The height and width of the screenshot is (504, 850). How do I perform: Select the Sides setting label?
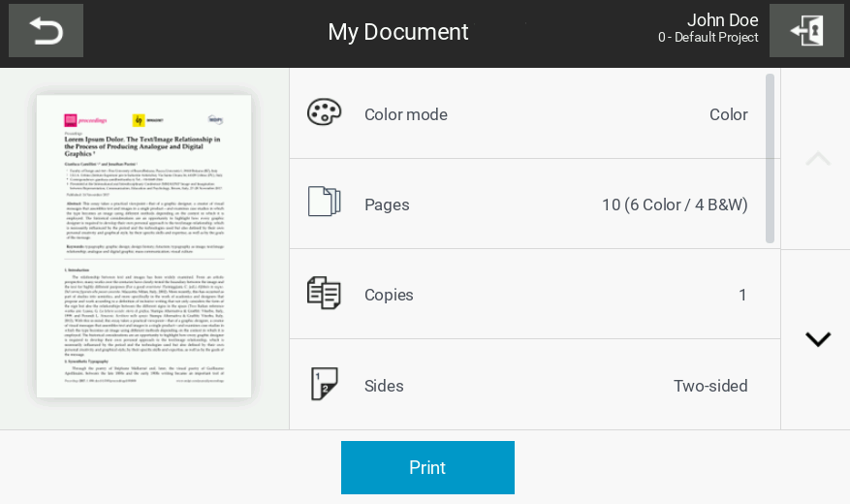(x=384, y=386)
